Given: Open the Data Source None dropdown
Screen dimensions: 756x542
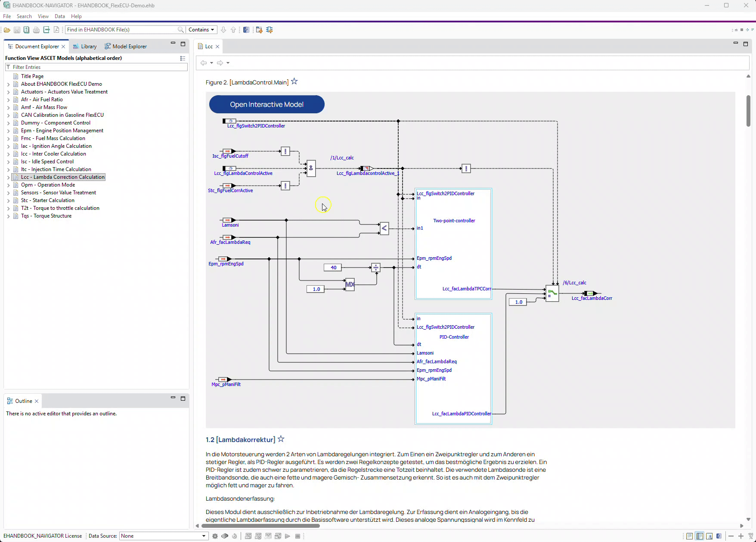Looking at the screenshot, I should 163,536.
